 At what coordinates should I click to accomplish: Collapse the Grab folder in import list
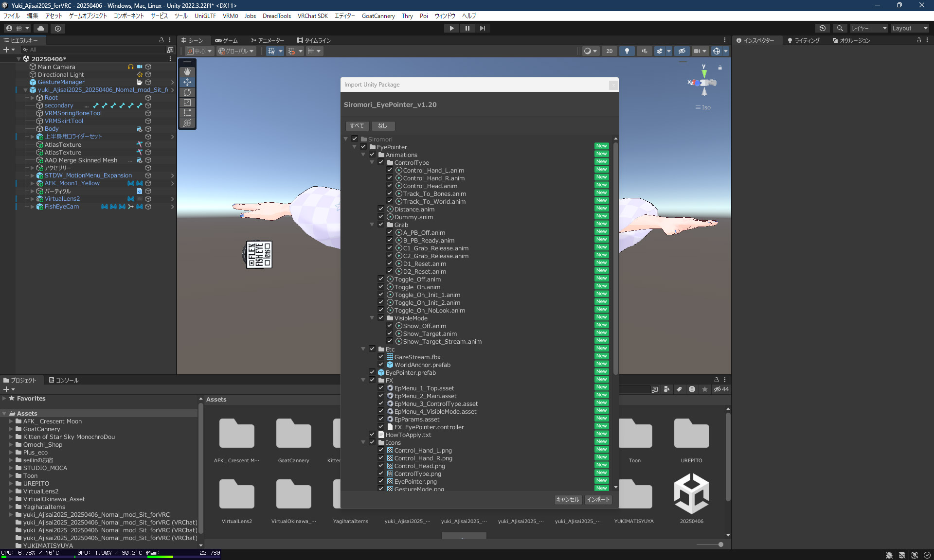point(372,225)
